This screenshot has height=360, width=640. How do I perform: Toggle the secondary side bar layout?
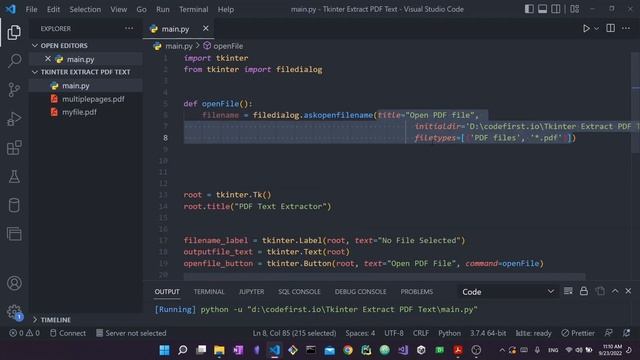coord(556,9)
